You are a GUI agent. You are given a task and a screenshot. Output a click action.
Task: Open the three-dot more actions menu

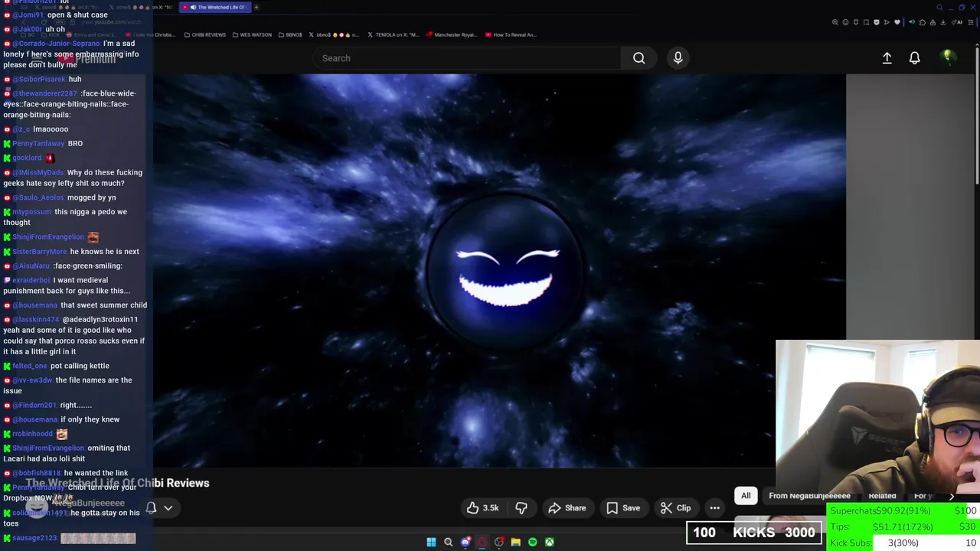point(714,508)
